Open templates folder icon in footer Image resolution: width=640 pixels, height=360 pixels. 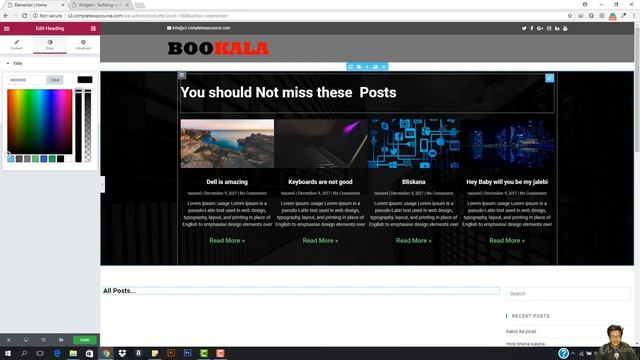[61, 340]
